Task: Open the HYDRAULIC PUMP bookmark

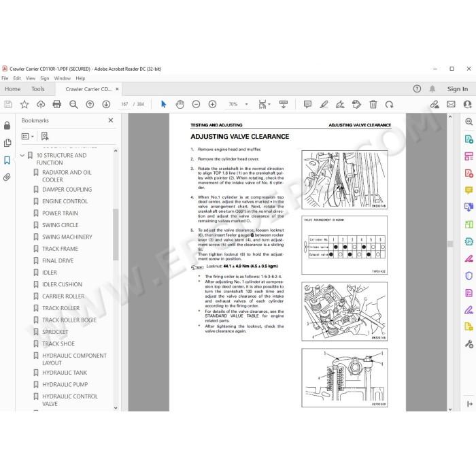Action: (x=65, y=385)
